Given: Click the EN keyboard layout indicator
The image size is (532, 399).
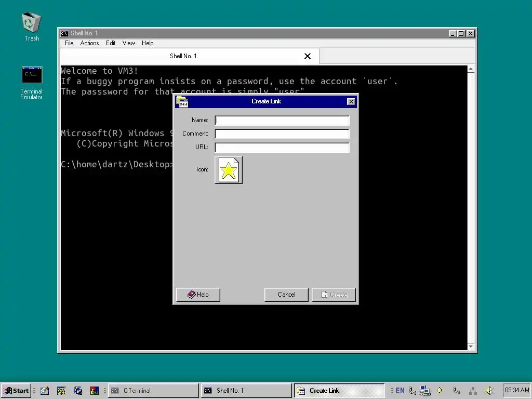Looking at the screenshot, I should (x=400, y=391).
